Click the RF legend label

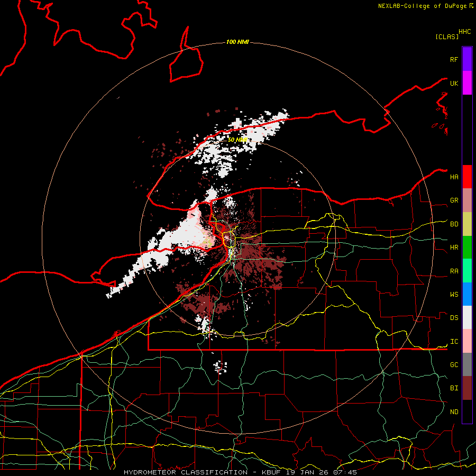click(x=454, y=59)
